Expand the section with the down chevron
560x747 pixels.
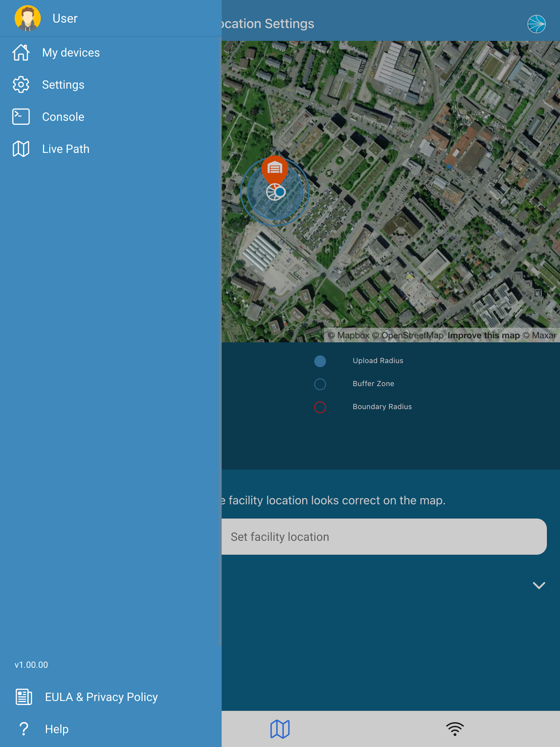click(539, 585)
